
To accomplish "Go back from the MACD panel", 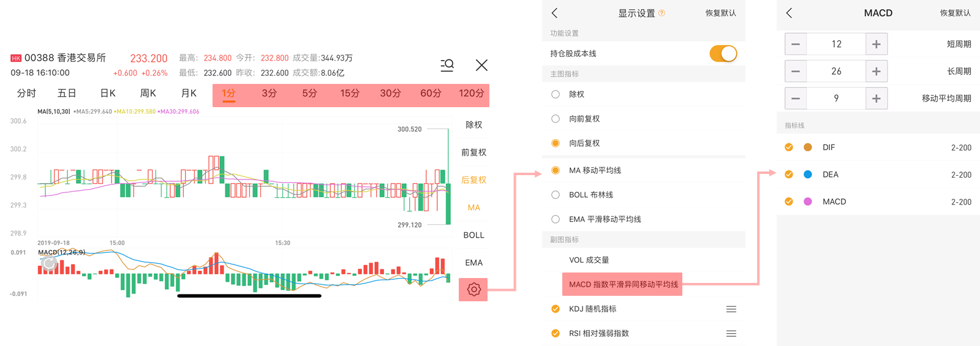I will (789, 13).
